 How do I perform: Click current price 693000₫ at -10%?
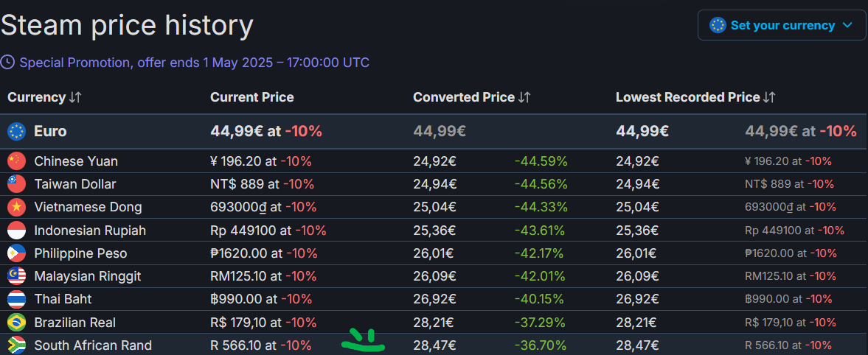(263, 208)
